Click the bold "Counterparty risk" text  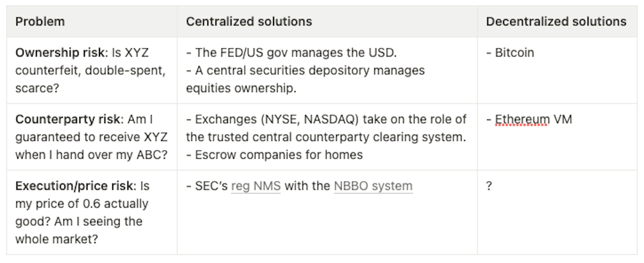click(67, 119)
